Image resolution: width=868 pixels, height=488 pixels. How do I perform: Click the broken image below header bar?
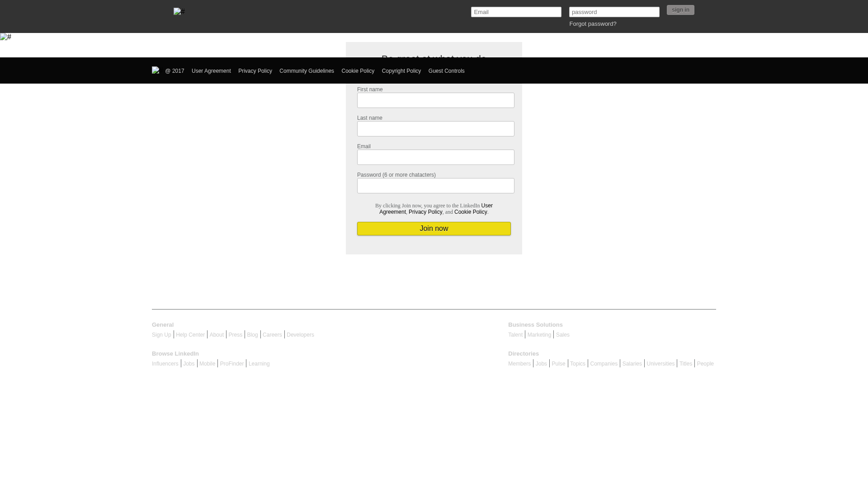[6, 37]
